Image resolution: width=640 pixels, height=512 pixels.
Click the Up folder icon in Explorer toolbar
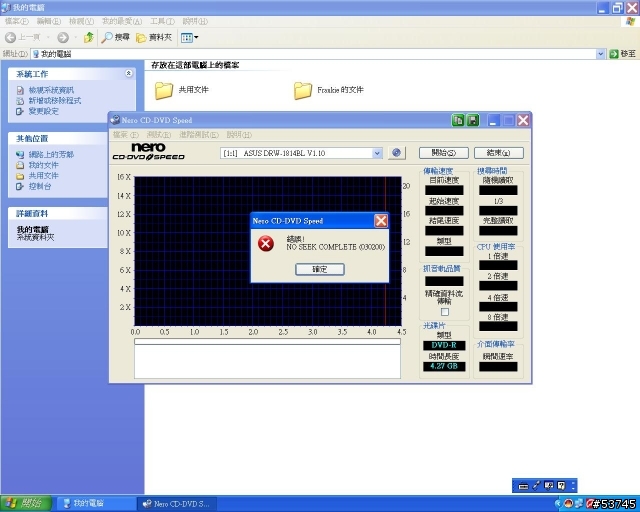89,38
